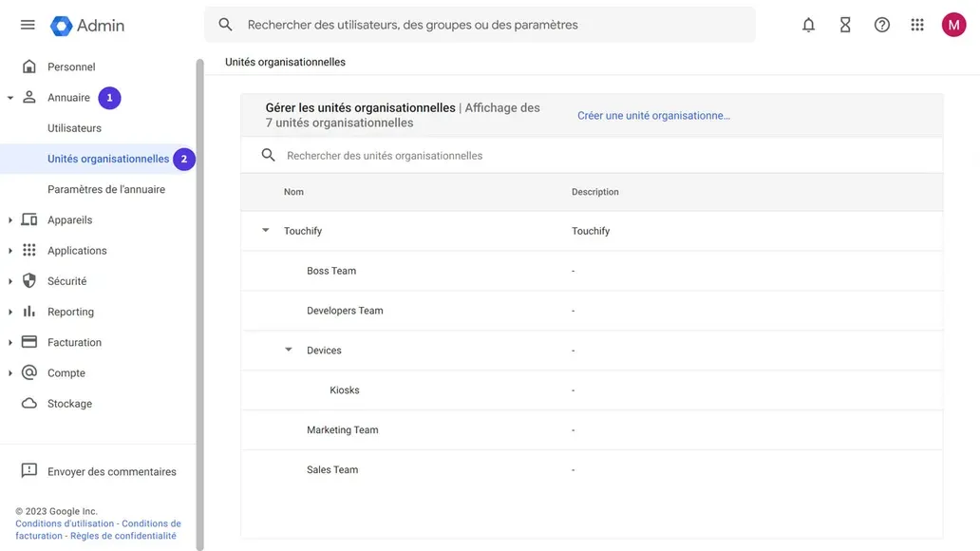Screen dimensions: 980x551
Task: Collapse the Annuaire section in sidebar
Action: pyautogui.click(x=9, y=97)
